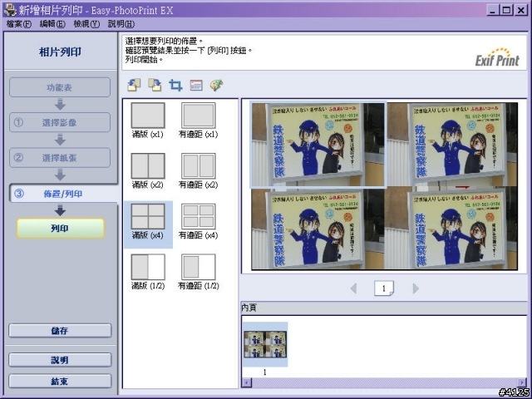The height and width of the screenshot is (399, 532).
Task: Click the top-right photo in preview
Action: (x=452, y=145)
